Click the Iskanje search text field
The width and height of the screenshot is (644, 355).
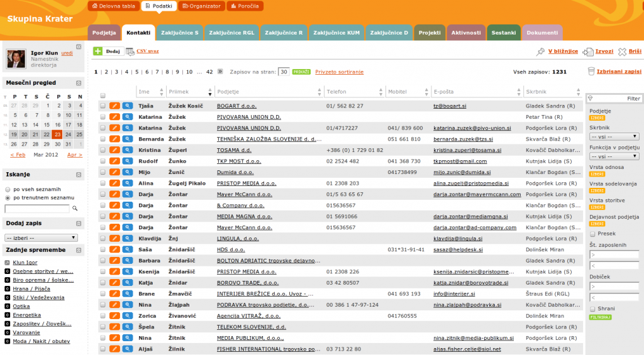(x=37, y=209)
